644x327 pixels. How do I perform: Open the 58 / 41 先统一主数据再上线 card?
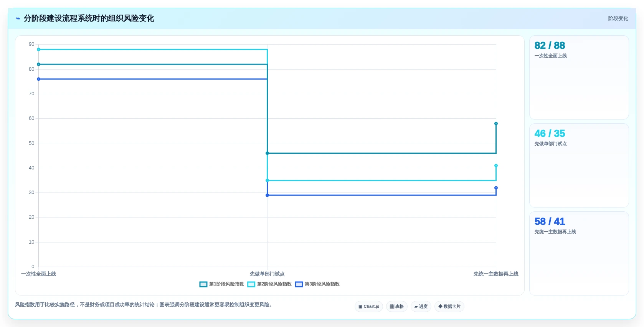579,253
